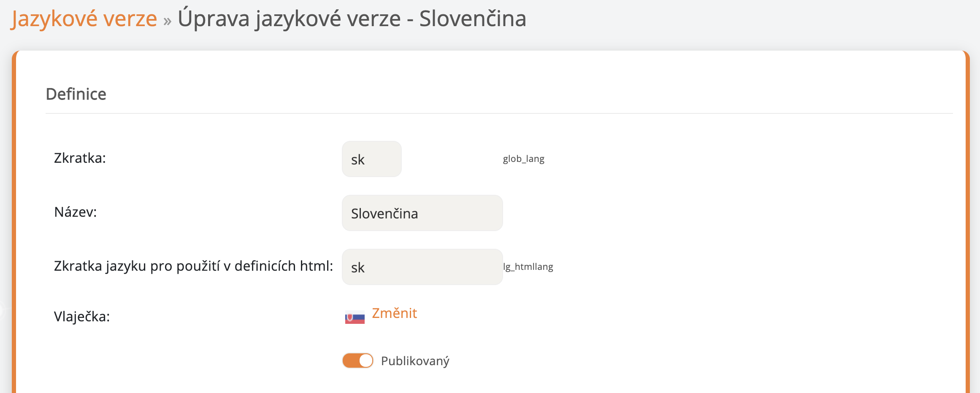Screen dimensions: 980x393
Task: Disable publishing for Slovenčina
Action: 357,361
